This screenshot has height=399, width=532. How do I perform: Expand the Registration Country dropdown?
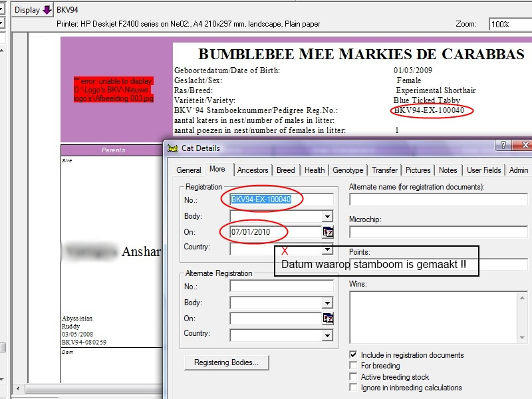pos(327,249)
